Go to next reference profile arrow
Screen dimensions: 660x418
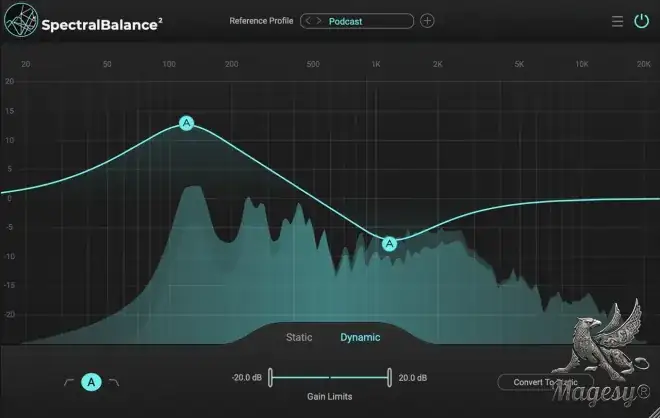[x=319, y=21]
